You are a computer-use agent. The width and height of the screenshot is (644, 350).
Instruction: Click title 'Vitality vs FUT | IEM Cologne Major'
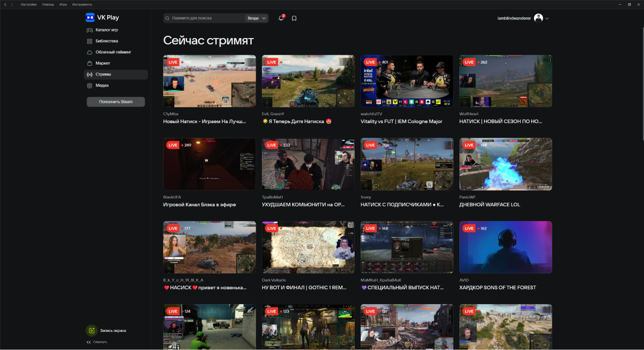(401, 122)
